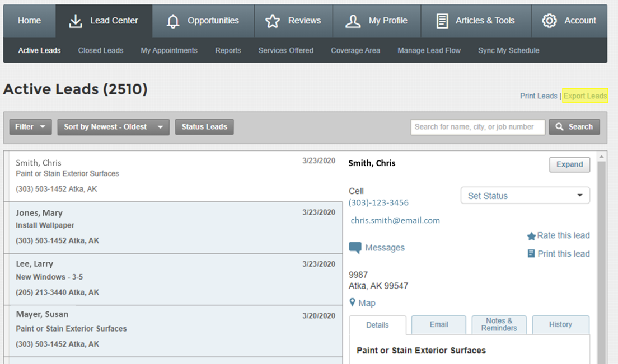Open the My Profile menu label
This screenshot has width=618, height=364.
(388, 21)
